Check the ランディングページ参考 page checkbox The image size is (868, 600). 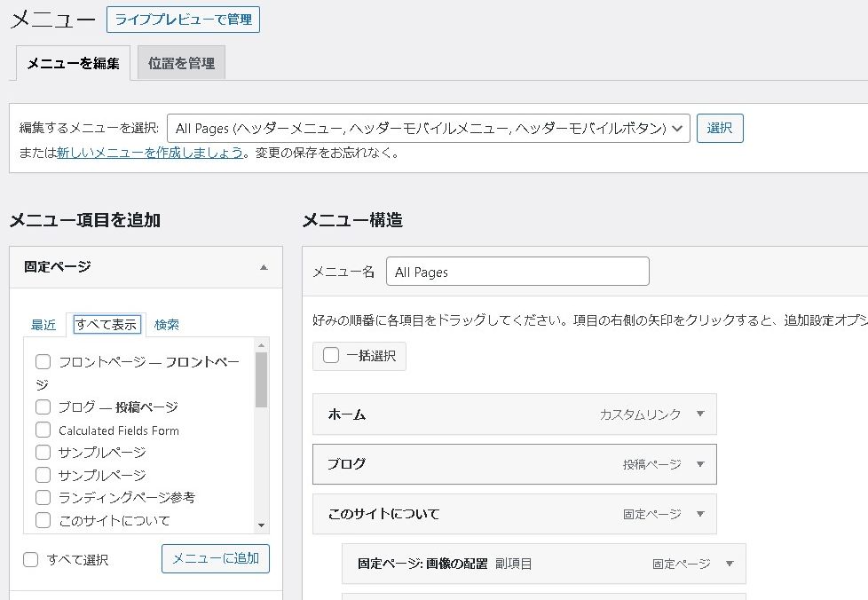click(x=43, y=498)
